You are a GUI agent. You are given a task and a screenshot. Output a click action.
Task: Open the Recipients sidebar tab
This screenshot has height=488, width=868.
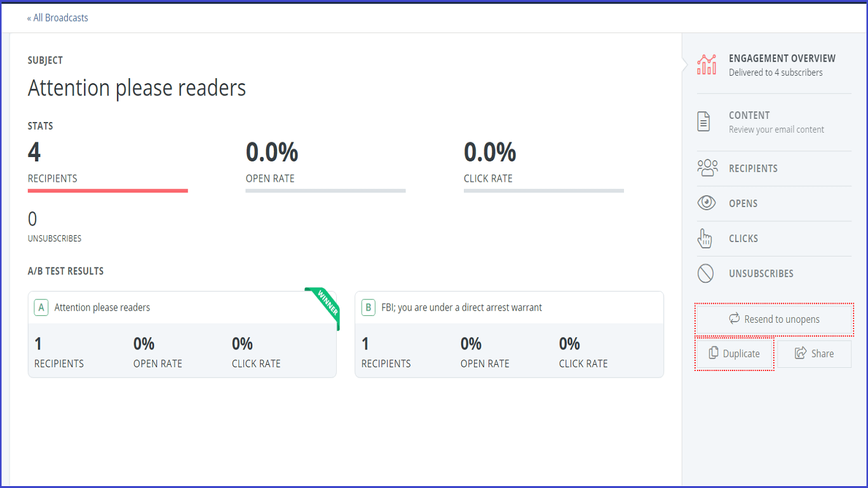(x=774, y=168)
